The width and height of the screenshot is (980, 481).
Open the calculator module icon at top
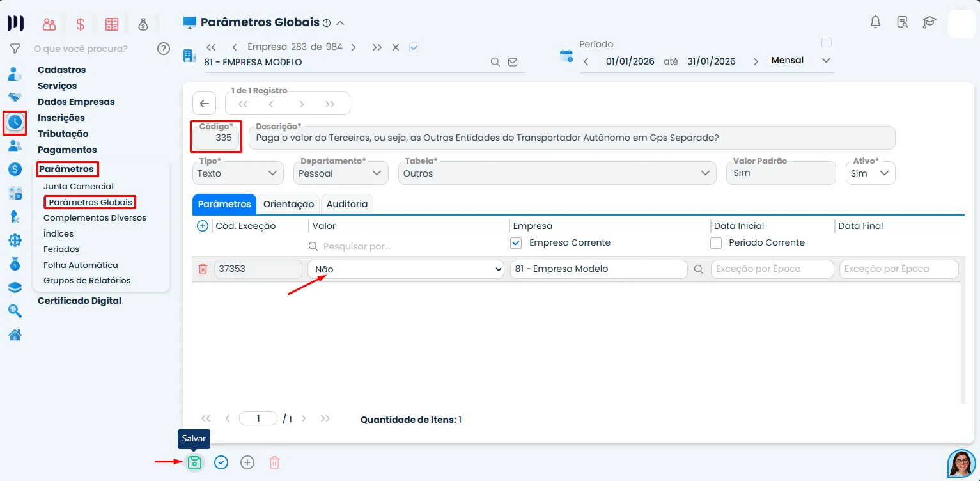coord(112,24)
